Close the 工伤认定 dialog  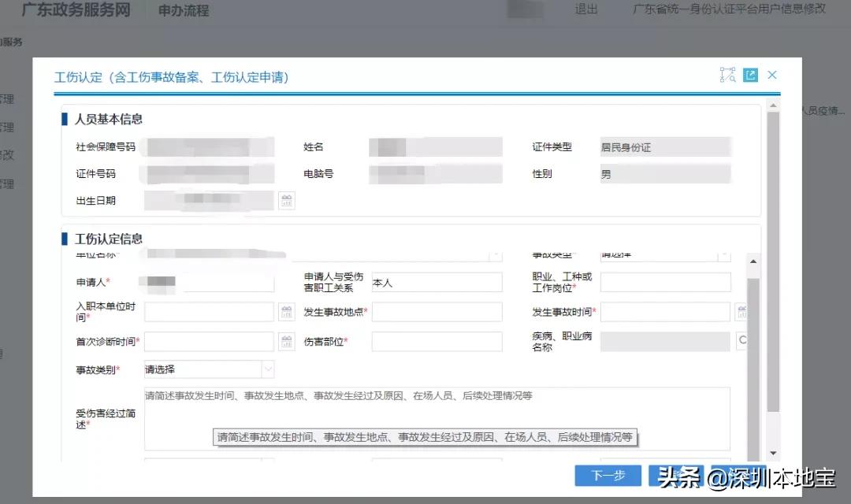(x=772, y=75)
